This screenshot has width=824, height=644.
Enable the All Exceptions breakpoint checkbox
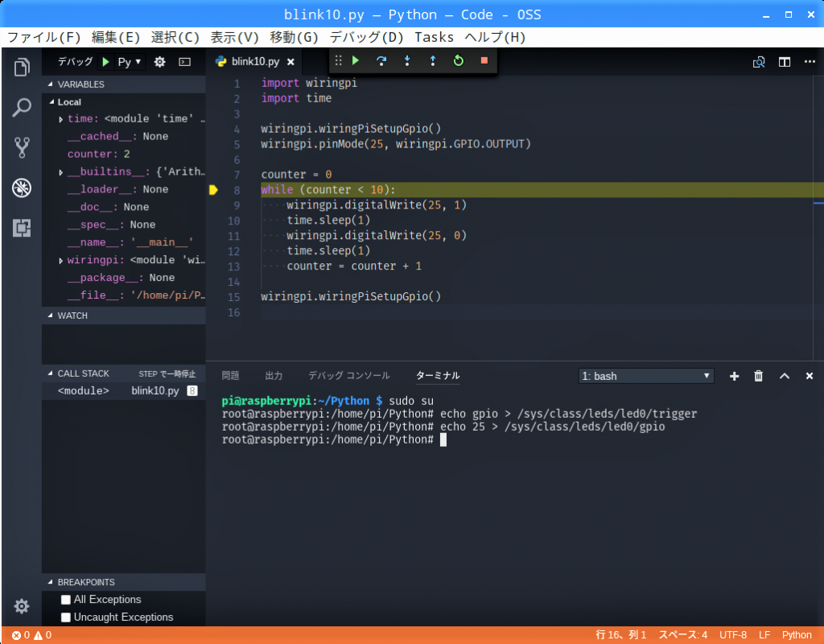pos(66,600)
